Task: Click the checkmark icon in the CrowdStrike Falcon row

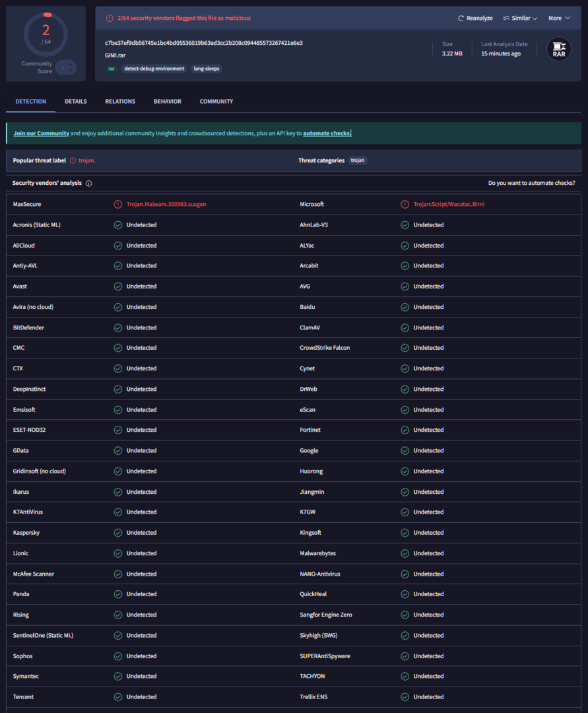Action: click(405, 348)
